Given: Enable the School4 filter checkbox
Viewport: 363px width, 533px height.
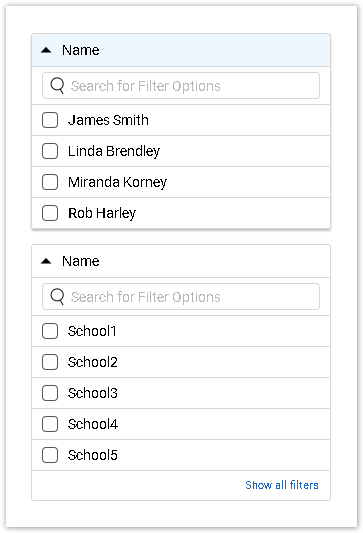Looking at the screenshot, I should (x=50, y=424).
